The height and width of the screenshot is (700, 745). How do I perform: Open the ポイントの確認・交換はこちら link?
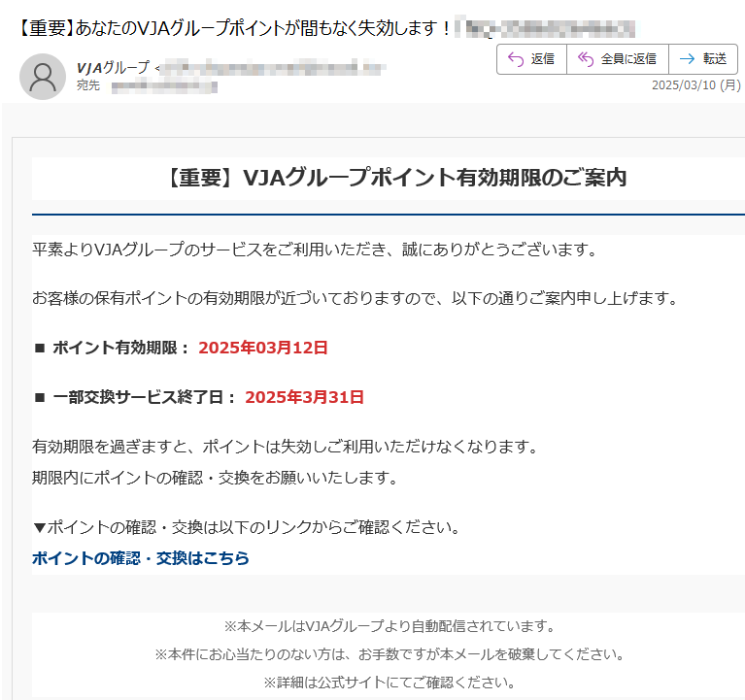coord(141,558)
